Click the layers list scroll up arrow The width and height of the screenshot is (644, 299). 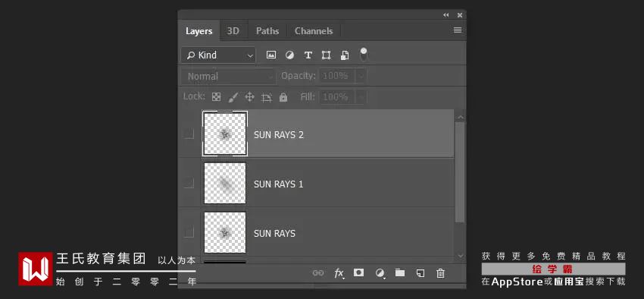461,117
